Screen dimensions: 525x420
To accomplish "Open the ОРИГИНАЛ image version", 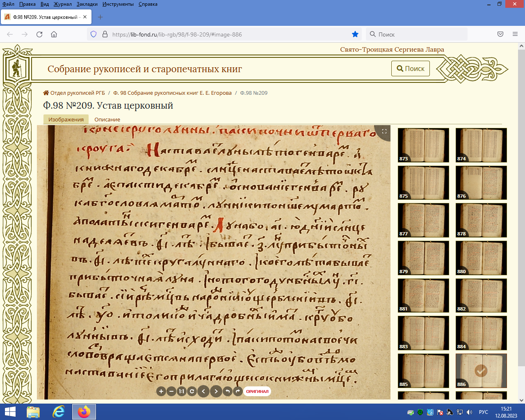I will 257,391.
